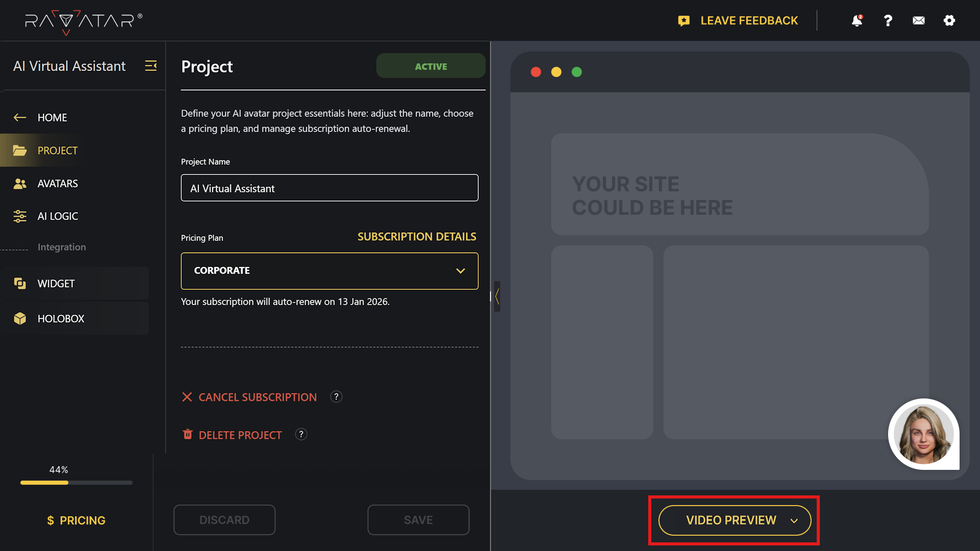The width and height of the screenshot is (980, 551).
Task: Expand the Corporate pricing plan dropdown
Action: click(x=329, y=271)
